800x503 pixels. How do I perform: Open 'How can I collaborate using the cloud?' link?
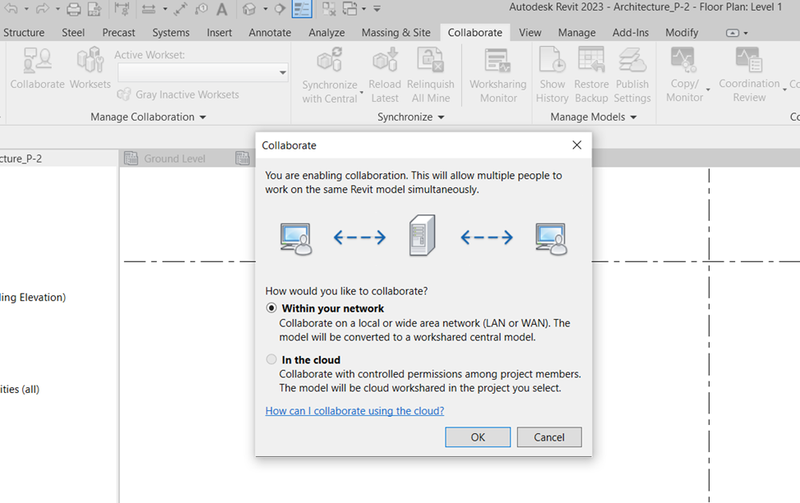click(355, 411)
